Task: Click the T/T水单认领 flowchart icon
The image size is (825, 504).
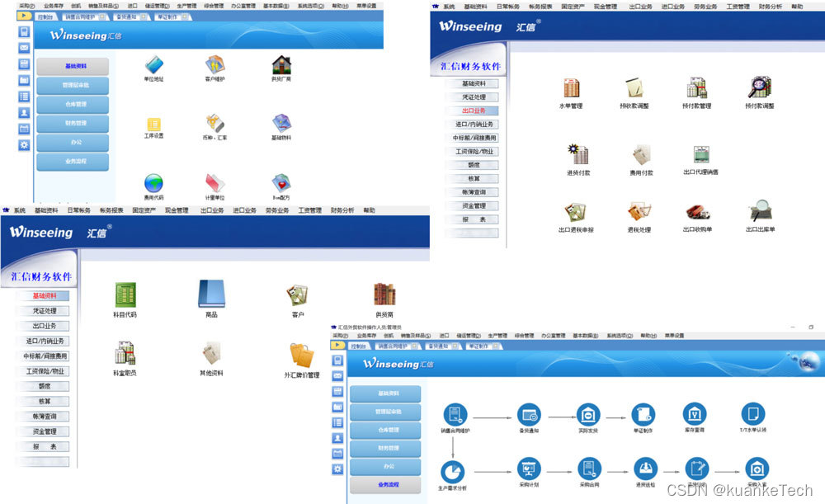Action: coord(753,414)
